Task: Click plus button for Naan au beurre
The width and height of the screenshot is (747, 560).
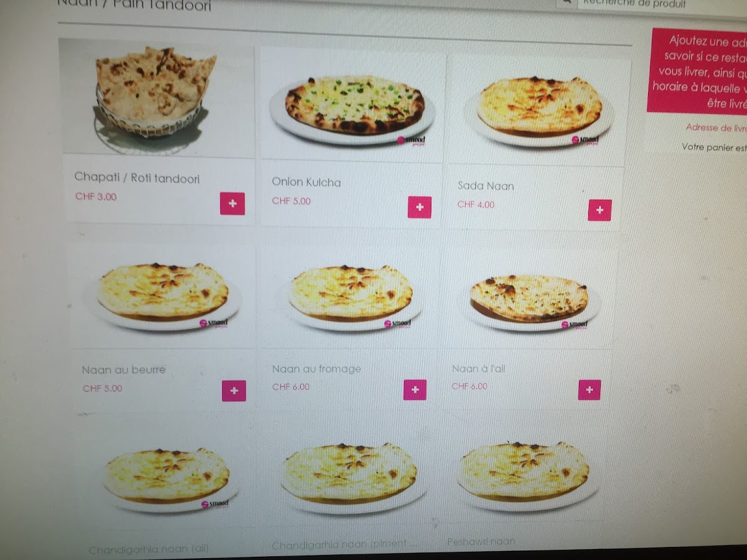Action: (x=234, y=391)
